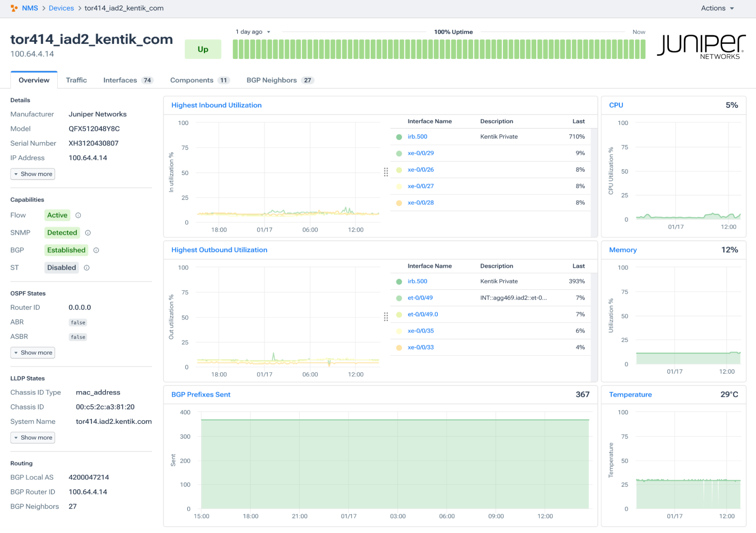The width and height of the screenshot is (756, 533).
Task: Expand Show more under OSPF States
Action: click(33, 353)
